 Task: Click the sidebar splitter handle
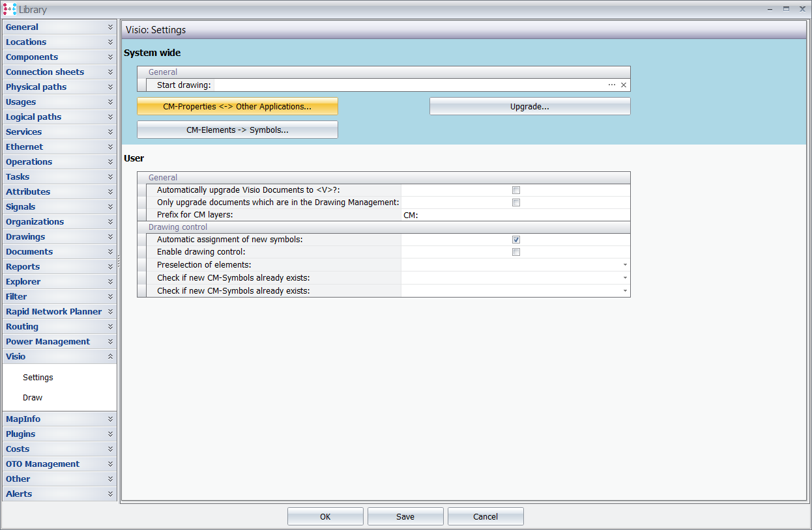[x=119, y=260]
